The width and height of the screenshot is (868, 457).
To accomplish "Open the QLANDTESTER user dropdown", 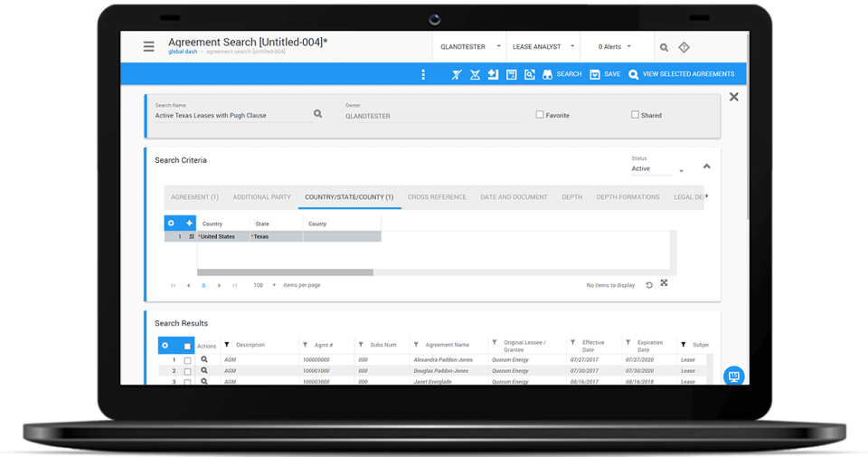I will [x=470, y=47].
